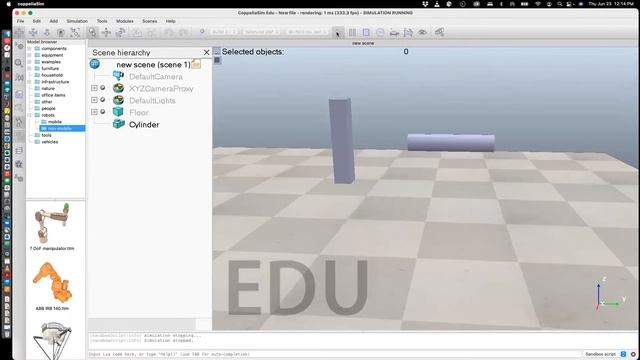Click the assemble toolbar icon
This screenshot has height=360, width=640.
pos(138,32)
